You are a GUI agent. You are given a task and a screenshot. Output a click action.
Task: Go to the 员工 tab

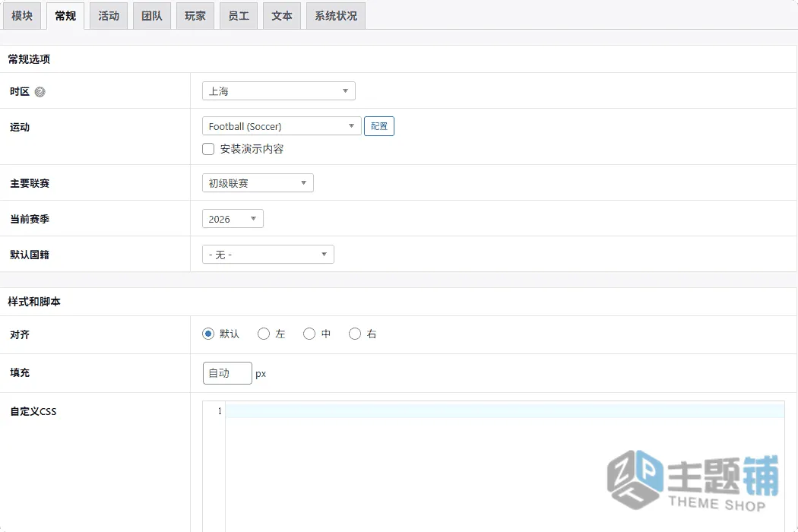pos(239,16)
